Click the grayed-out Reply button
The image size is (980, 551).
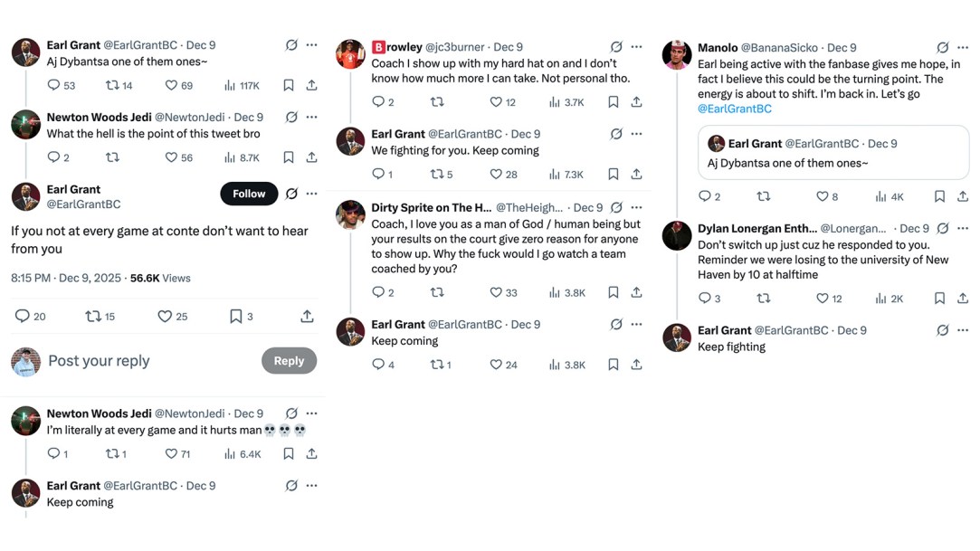[289, 360]
